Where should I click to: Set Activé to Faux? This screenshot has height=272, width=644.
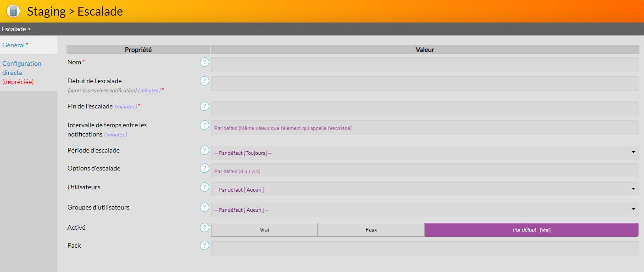coord(371,230)
